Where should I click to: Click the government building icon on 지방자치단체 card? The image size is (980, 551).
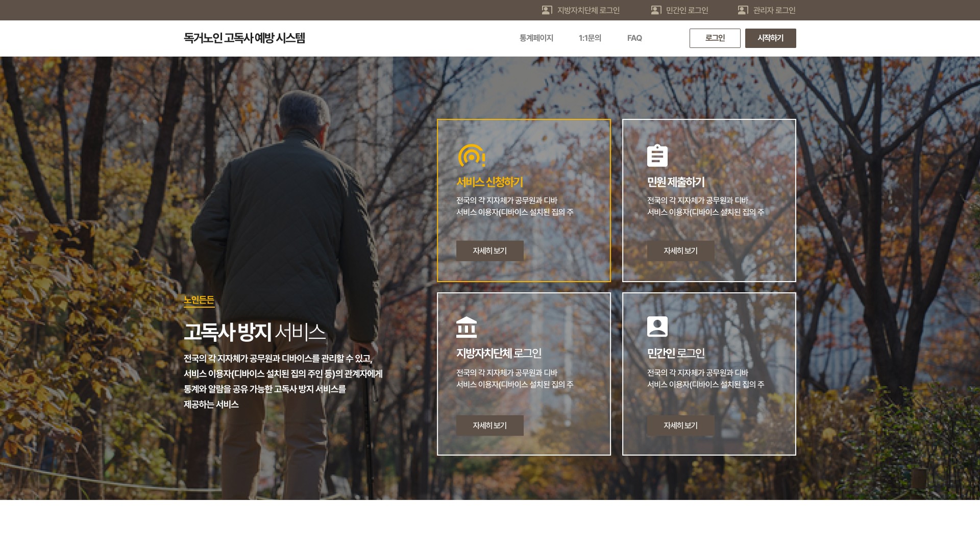pos(466,327)
